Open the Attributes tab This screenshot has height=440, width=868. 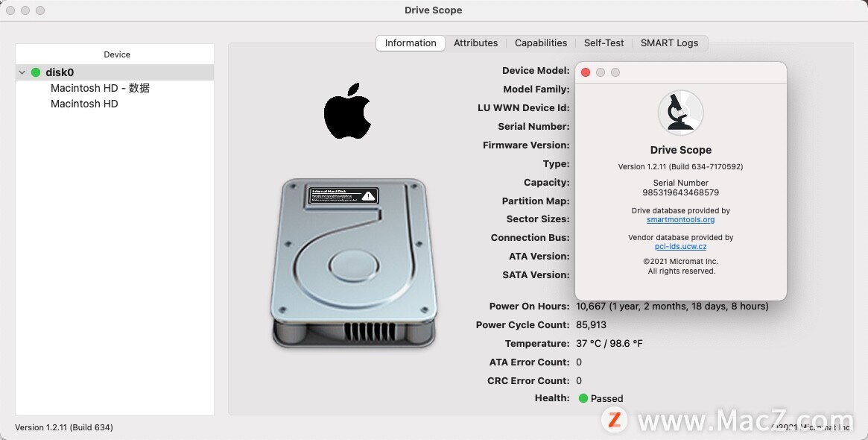[475, 43]
